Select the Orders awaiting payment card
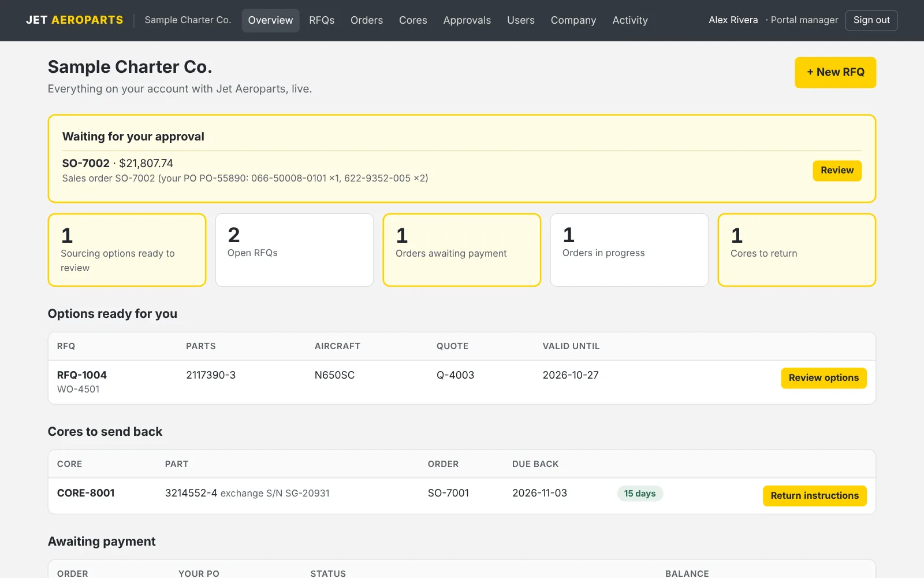This screenshot has width=924, height=578. 462,250
